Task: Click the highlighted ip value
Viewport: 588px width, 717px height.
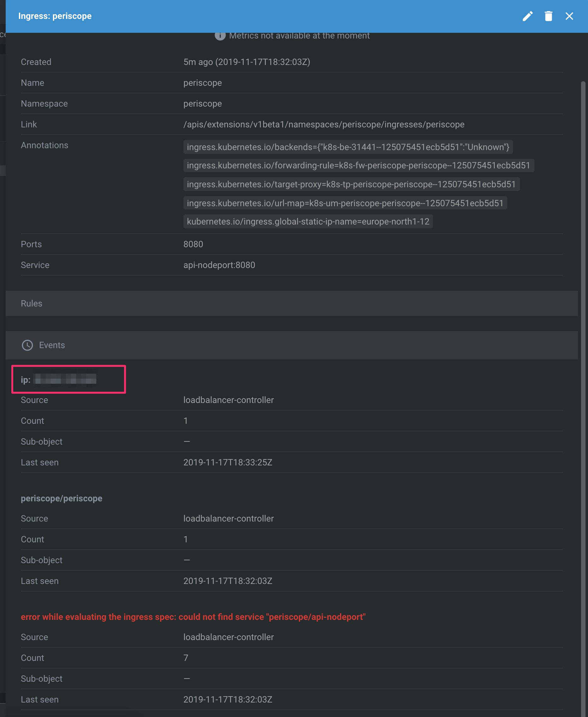Action: 64,380
